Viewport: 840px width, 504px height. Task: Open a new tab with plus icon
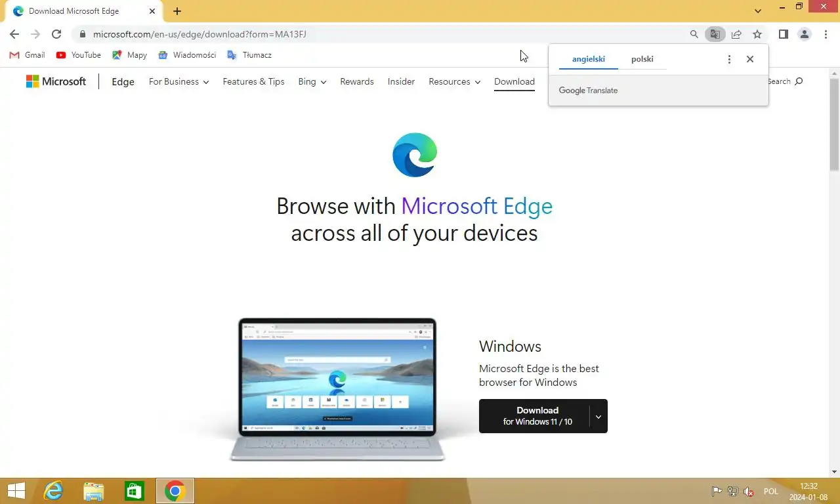coord(177,11)
